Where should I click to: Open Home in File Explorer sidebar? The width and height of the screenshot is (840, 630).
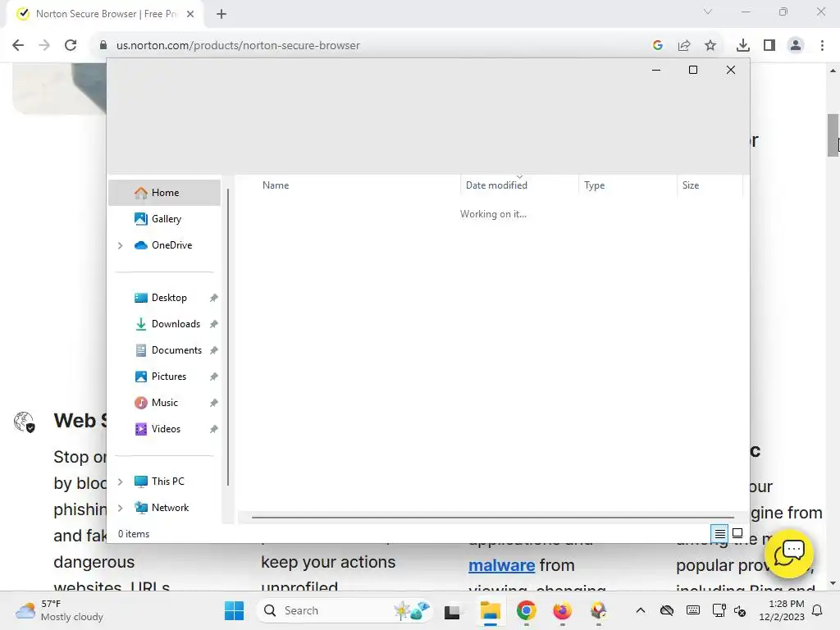click(164, 193)
